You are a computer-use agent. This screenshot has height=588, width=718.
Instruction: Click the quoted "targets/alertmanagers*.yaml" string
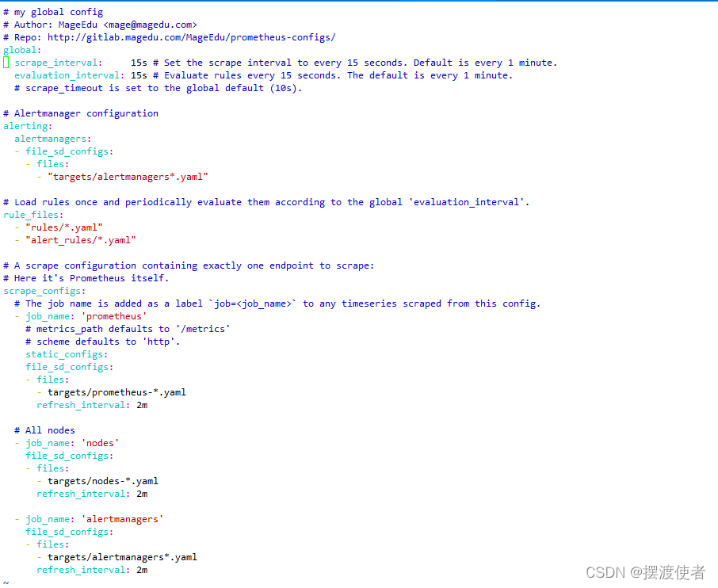(128, 177)
